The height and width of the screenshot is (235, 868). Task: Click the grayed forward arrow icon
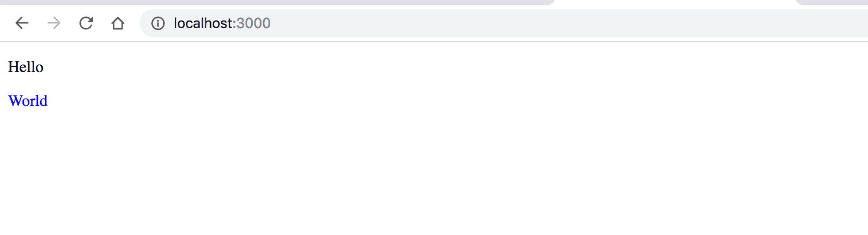pos(54,23)
